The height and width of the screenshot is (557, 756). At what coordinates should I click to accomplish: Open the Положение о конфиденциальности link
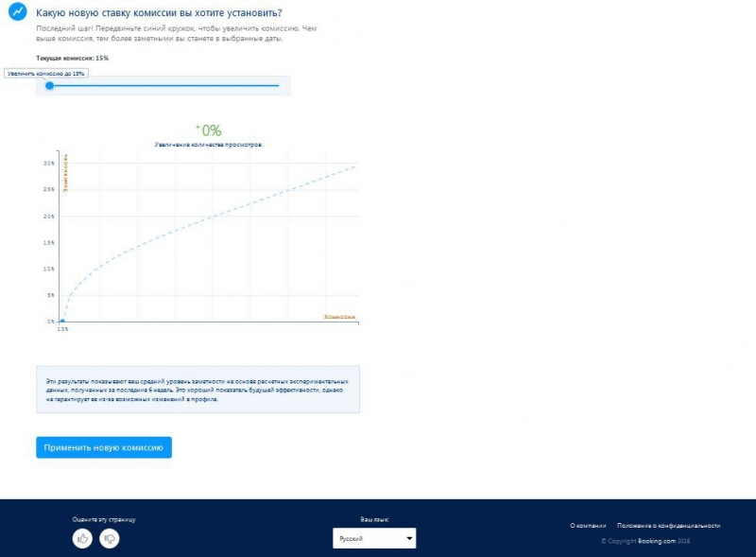[x=668, y=525]
